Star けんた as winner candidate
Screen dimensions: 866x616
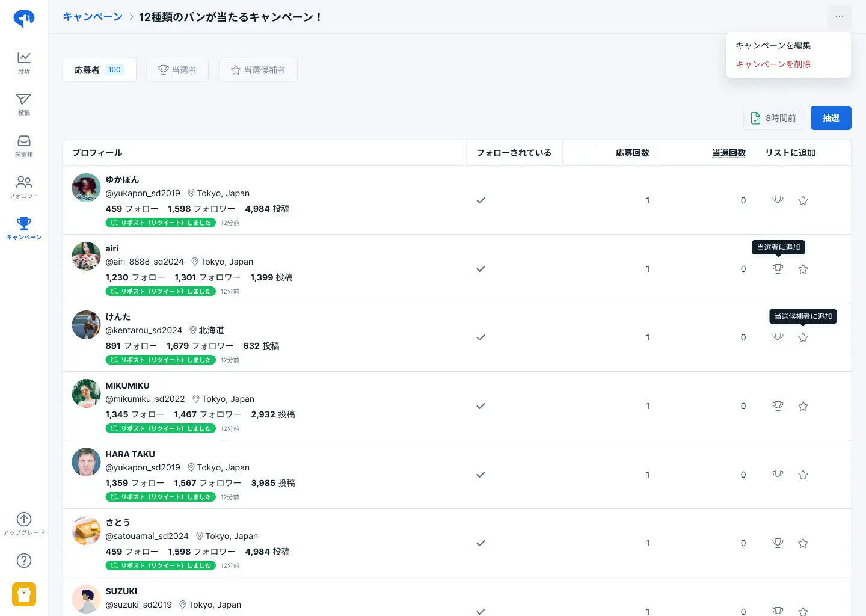coord(803,337)
